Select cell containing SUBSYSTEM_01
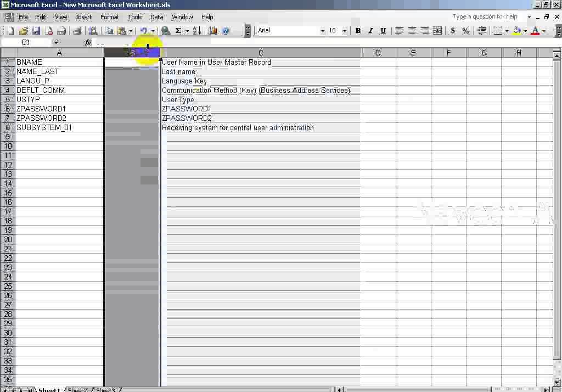 tap(59, 127)
